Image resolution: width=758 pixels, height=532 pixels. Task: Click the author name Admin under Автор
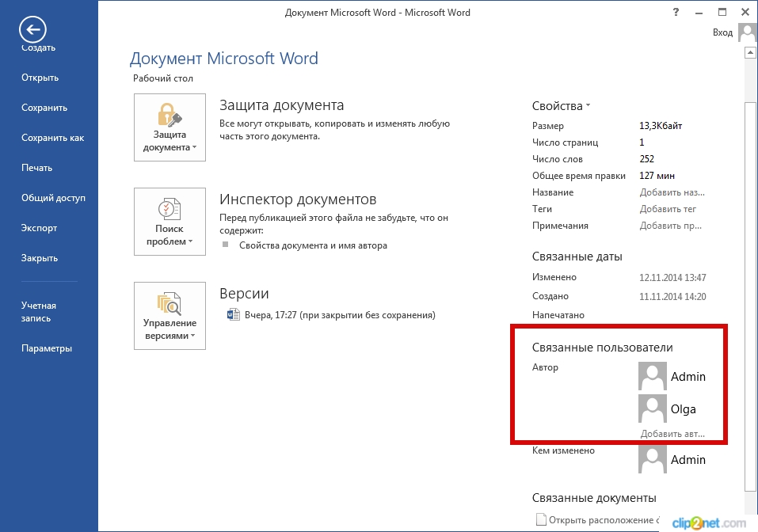pyautogui.click(x=688, y=376)
